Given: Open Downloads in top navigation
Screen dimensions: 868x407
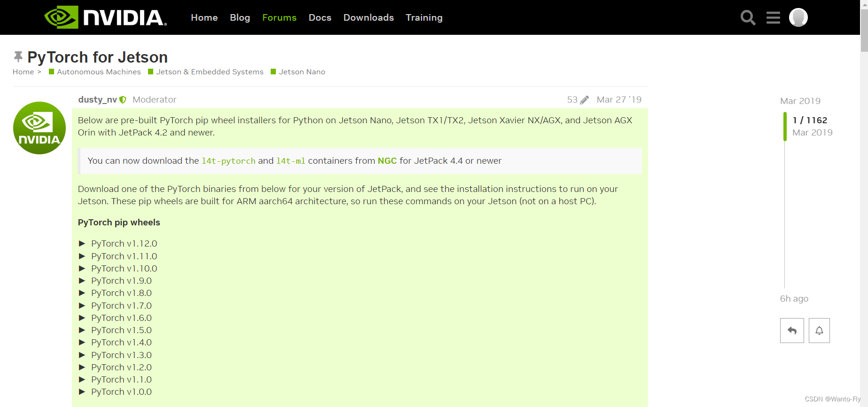Looking at the screenshot, I should click(x=368, y=17).
